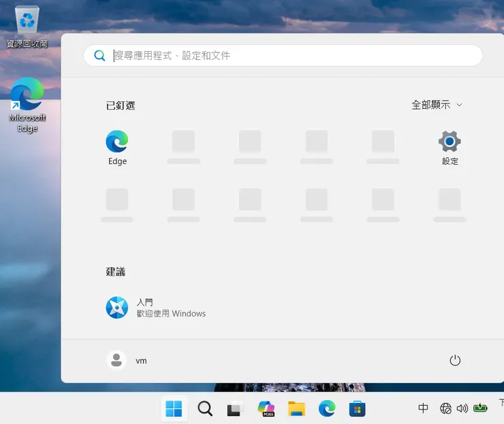
Task: Open the network status tray icon
Action: click(445, 408)
